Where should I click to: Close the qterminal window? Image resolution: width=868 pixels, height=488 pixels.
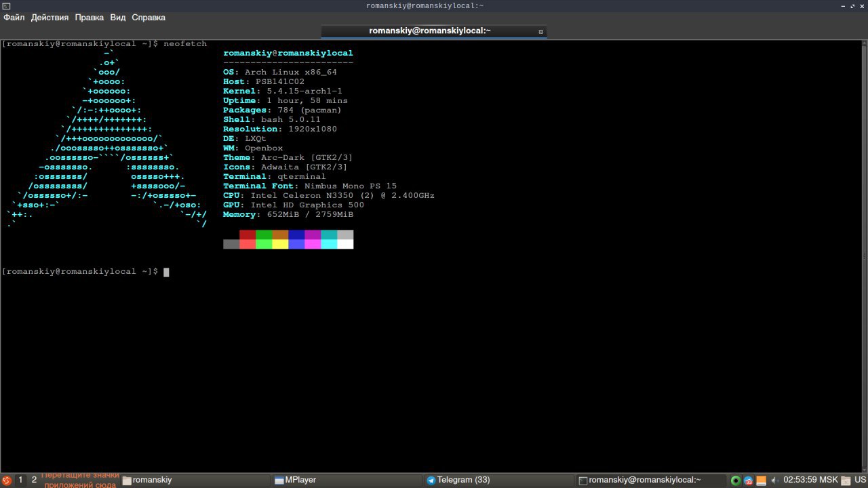point(861,5)
